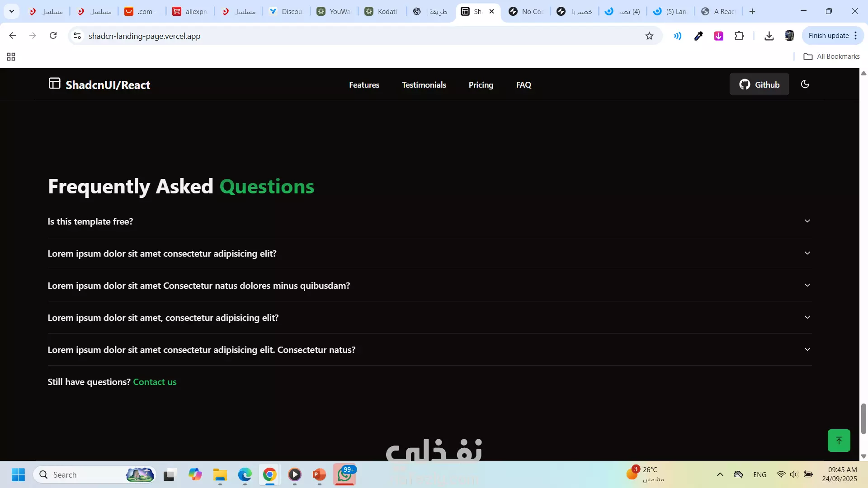Click the green scroll-to-top arrow button
868x488 pixels.
coord(839,441)
